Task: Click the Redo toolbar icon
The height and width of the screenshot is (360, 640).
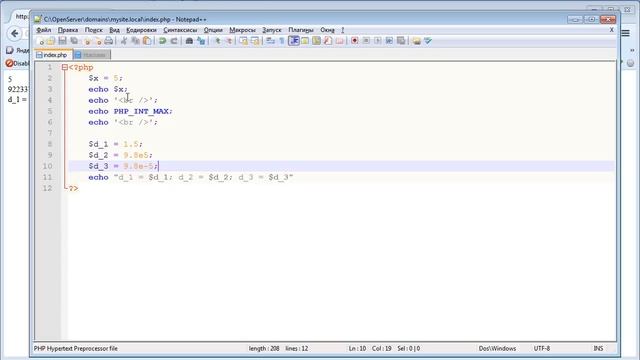Action: click(x=174, y=41)
